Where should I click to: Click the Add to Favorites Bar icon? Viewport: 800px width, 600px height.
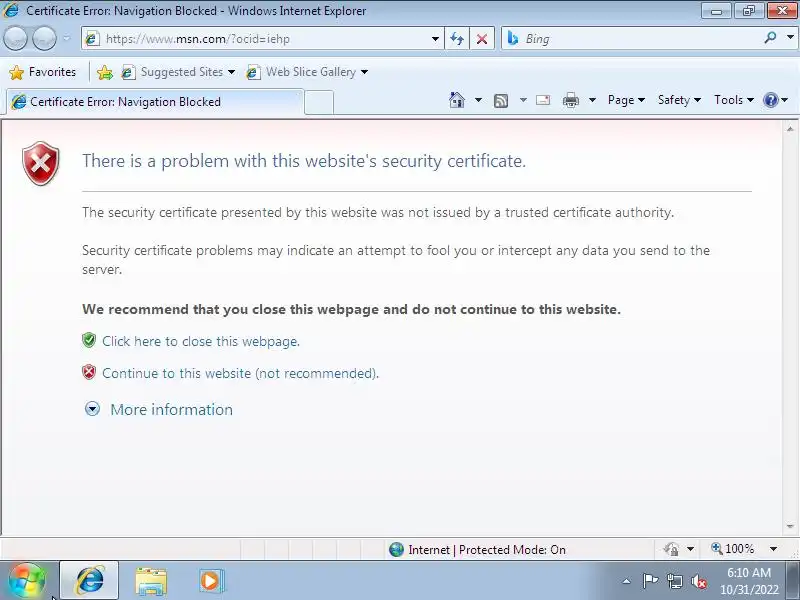tap(105, 72)
